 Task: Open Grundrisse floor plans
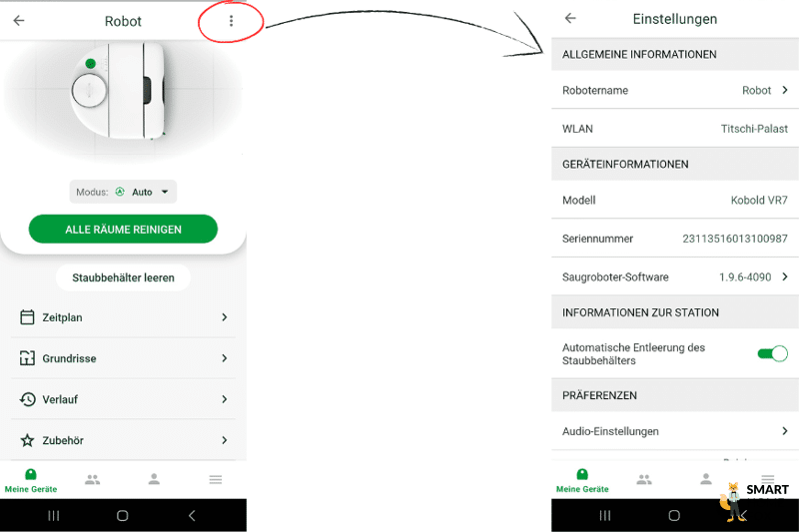(123, 358)
